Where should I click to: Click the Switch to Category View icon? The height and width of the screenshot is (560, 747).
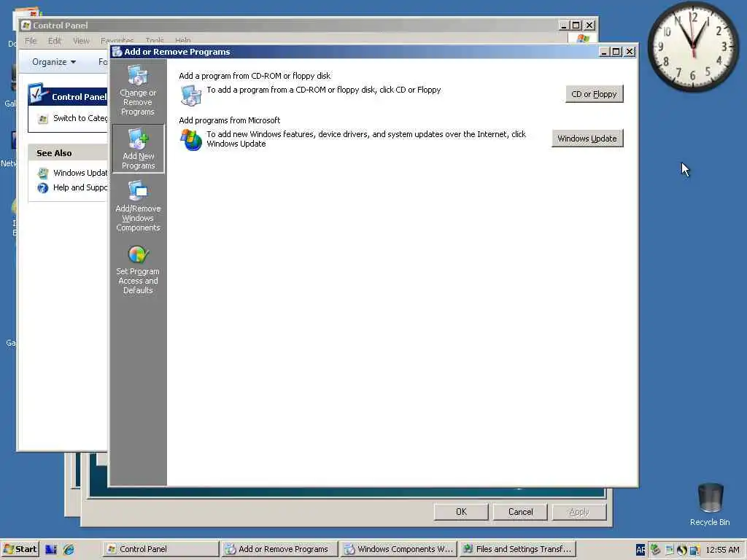[43, 119]
